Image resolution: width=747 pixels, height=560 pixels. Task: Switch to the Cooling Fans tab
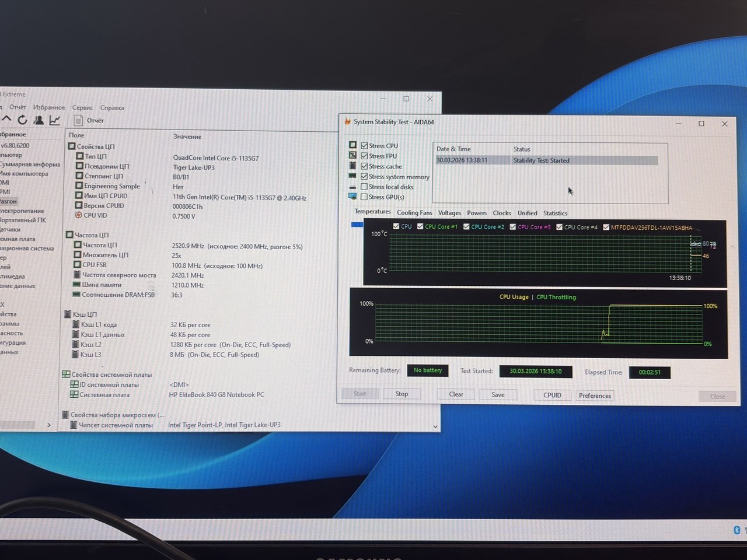pyautogui.click(x=414, y=213)
